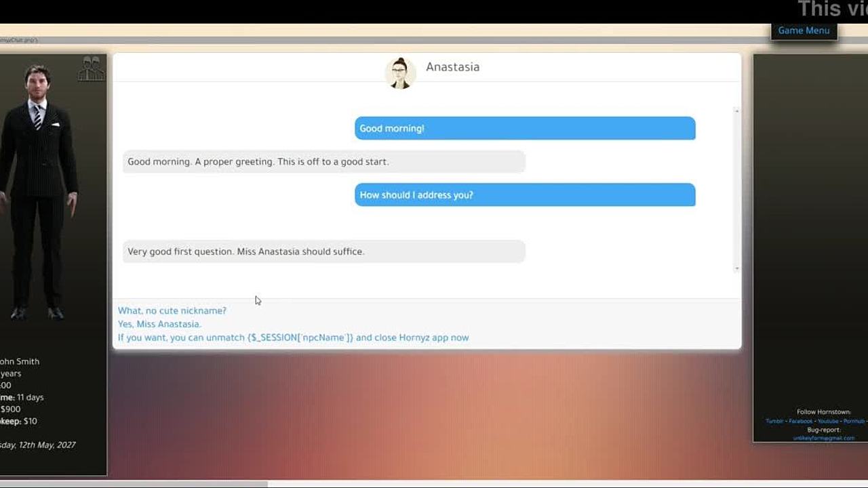Image resolution: width=868 pixels, height=488 pixels.
Task: Click Anastasia's round profile avatar
Action: click(x=400, y=73)
